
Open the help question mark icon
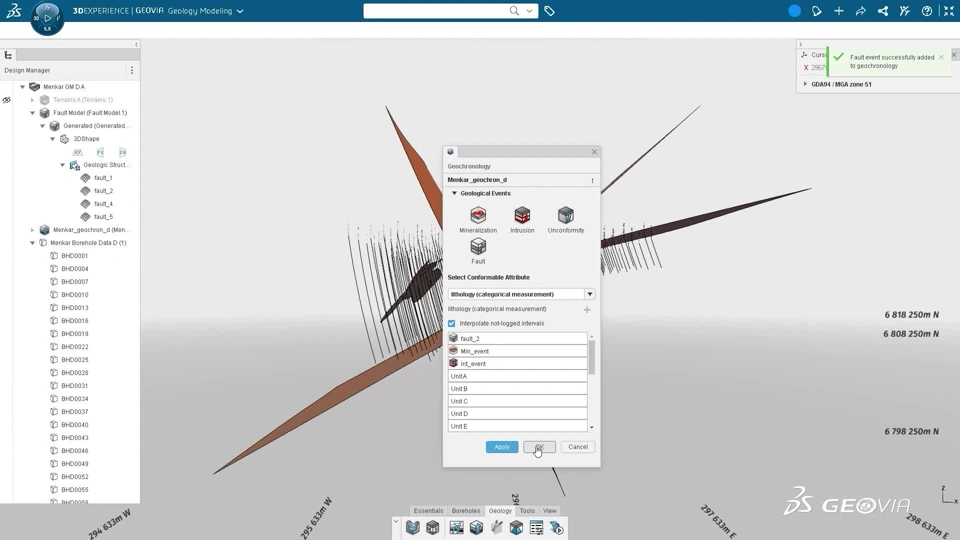click(927, 11)
